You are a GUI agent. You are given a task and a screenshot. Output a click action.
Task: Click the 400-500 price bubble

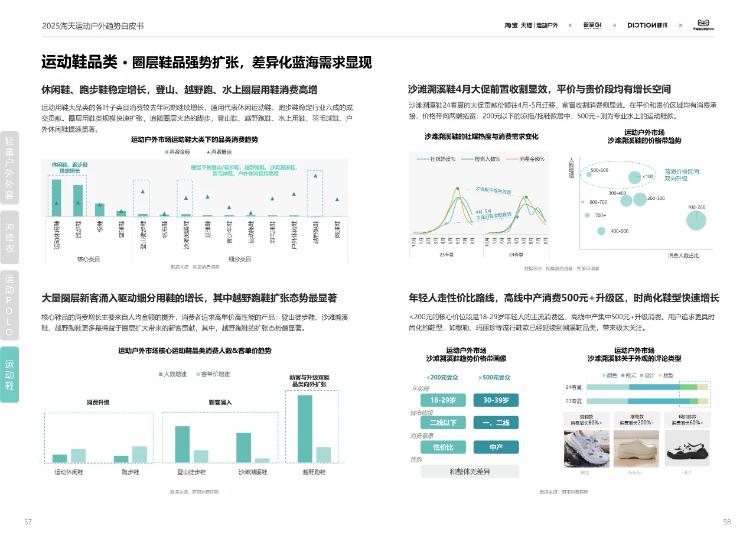click(601, 231)
